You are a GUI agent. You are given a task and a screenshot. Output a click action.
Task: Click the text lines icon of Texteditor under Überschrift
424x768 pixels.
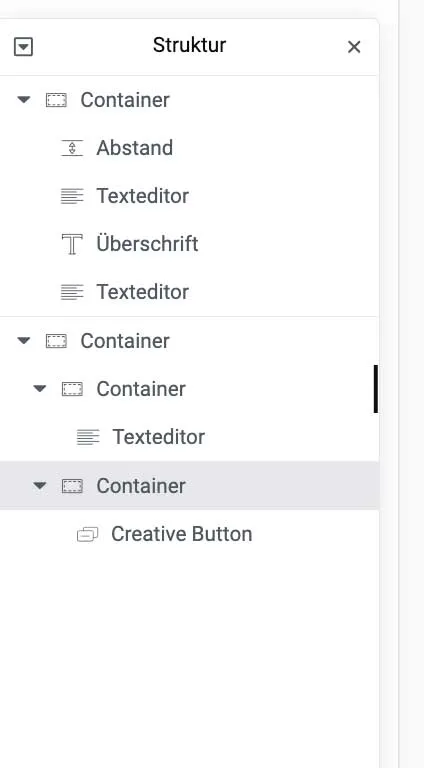(72, 292)
